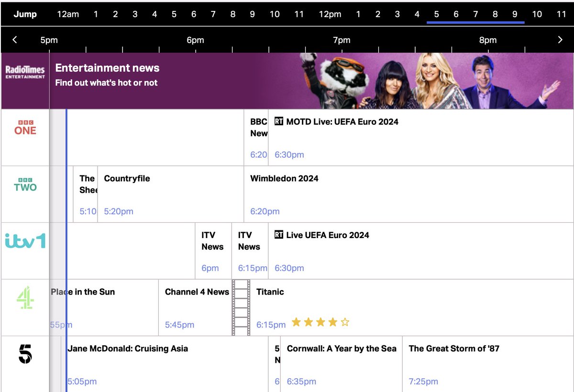Click the 6:15pm time under Titanic
This screenshot has width=574, height=392.
point(271,325)
